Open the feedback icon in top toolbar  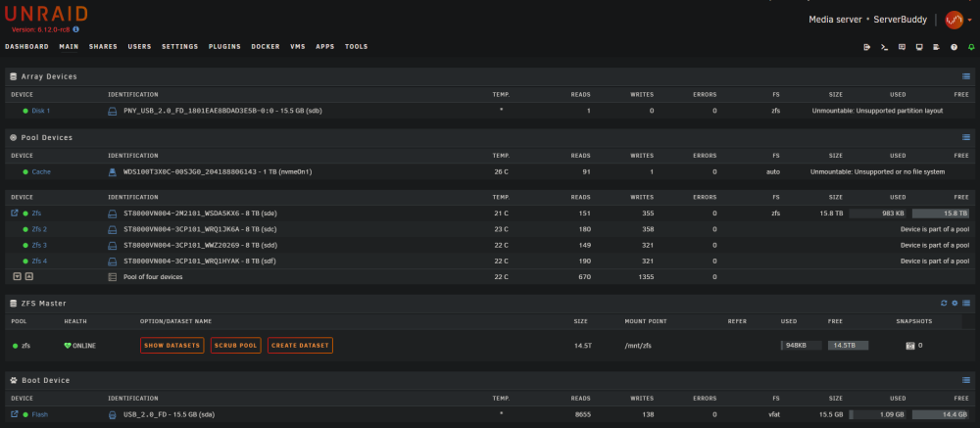(902, 47)
